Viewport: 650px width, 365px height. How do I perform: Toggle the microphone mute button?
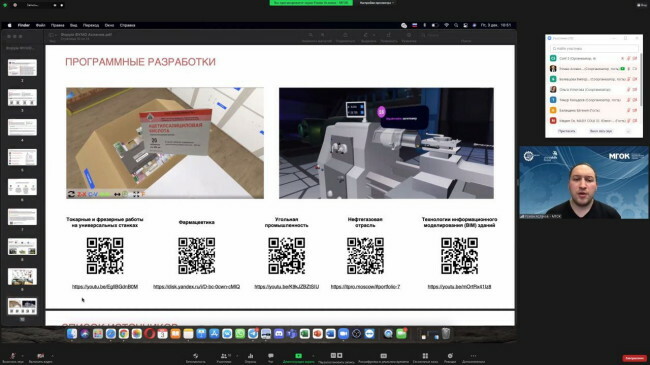[12, 356]
